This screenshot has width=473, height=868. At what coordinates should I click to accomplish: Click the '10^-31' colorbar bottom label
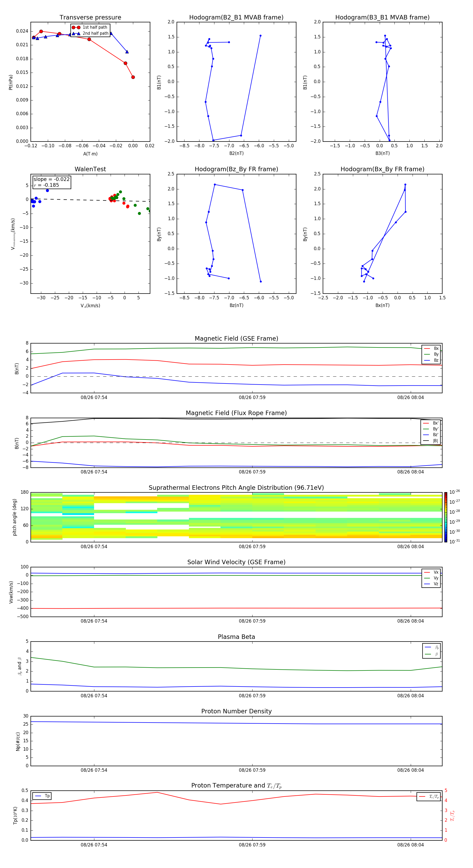coord(455,542)
